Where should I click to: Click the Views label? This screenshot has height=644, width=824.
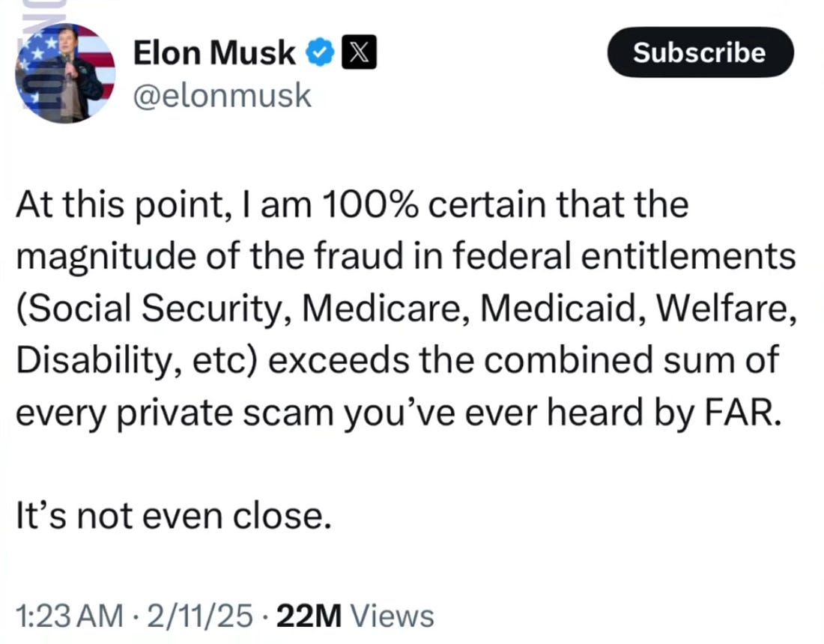[x=393, y=616]
